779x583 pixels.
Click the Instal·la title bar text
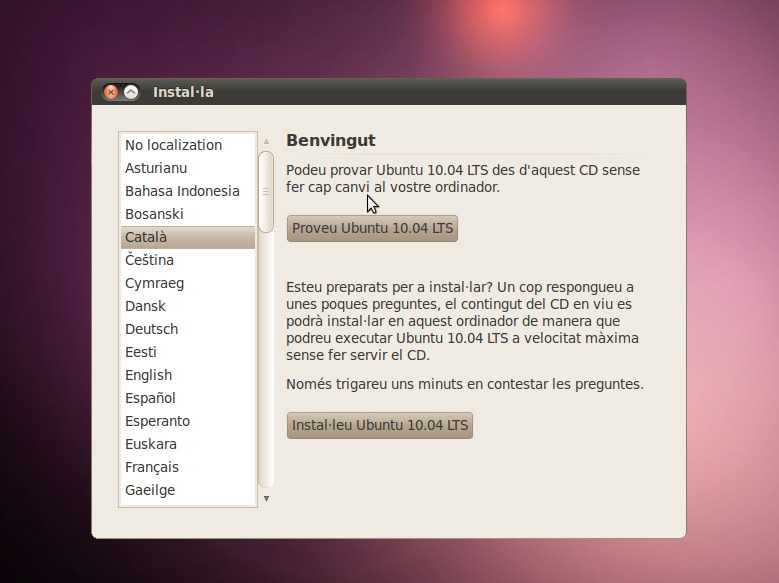click(183, 92)
